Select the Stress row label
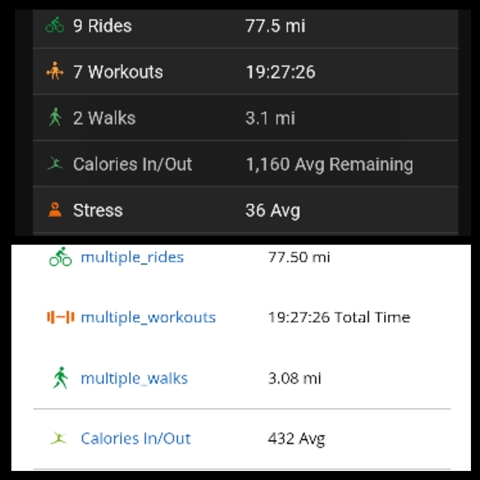480x480 pixels. tap(98, 210)
